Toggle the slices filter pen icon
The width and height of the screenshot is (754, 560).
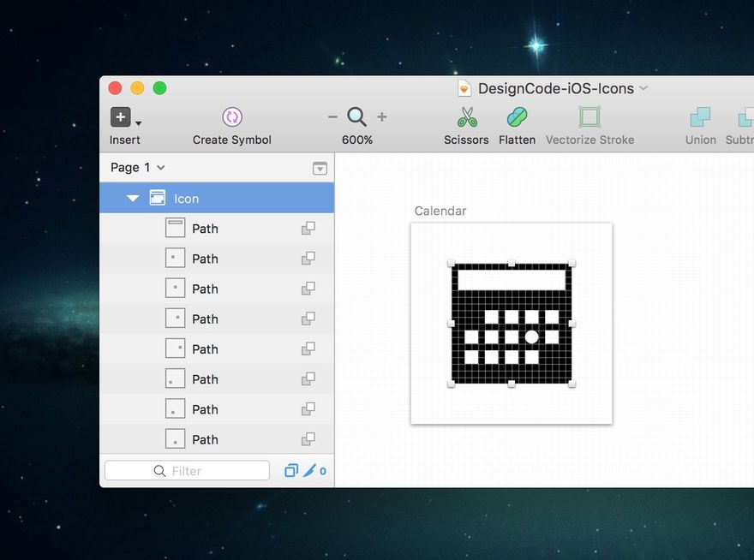[x=309, y=471]
